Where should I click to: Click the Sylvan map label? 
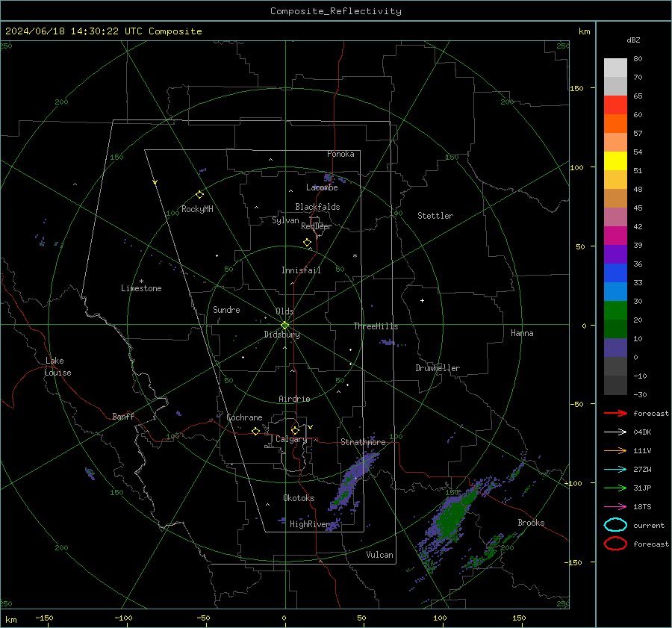(285, 220)
